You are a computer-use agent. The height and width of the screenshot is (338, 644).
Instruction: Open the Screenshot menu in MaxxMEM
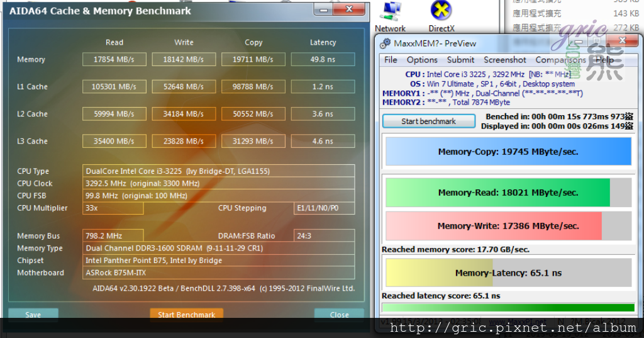point(505,60)
